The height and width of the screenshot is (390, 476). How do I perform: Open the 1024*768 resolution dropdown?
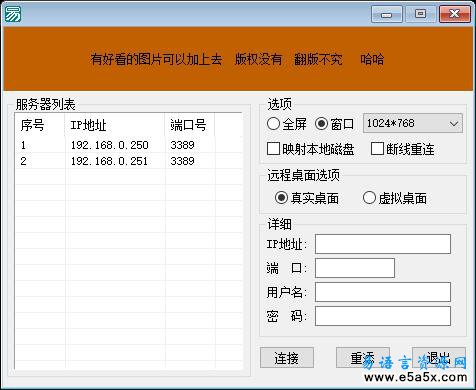[413, 123]
